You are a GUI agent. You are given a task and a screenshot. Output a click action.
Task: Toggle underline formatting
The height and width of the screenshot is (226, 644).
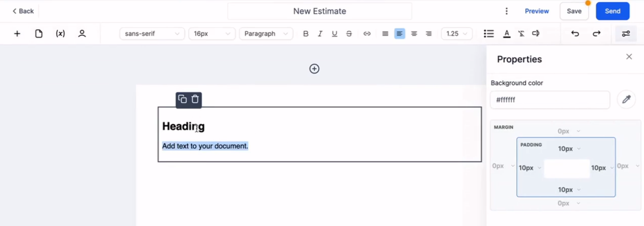[334, 34]
